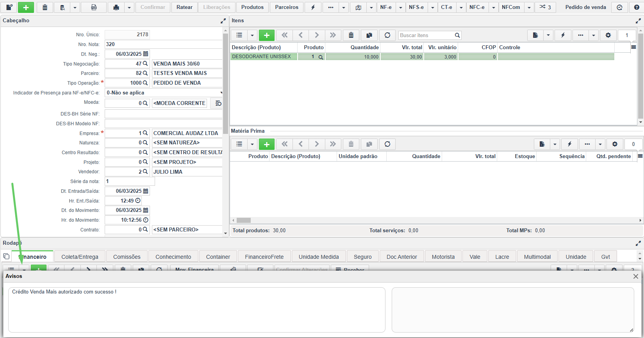Screen dimensions: 644x338
Task: Switch to the Comissões tab
Action: (127, 257)
